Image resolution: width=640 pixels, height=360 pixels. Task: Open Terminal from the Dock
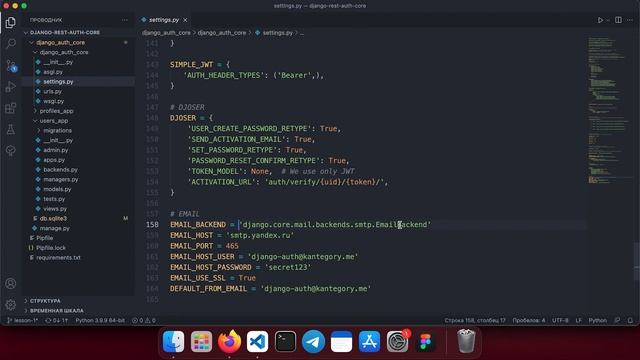pos(285,342)
